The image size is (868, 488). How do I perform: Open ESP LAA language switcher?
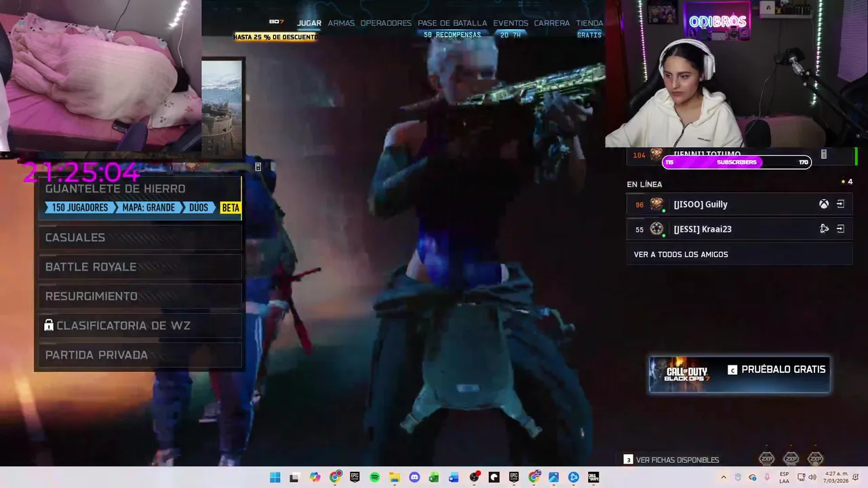(x=784, y=477)
